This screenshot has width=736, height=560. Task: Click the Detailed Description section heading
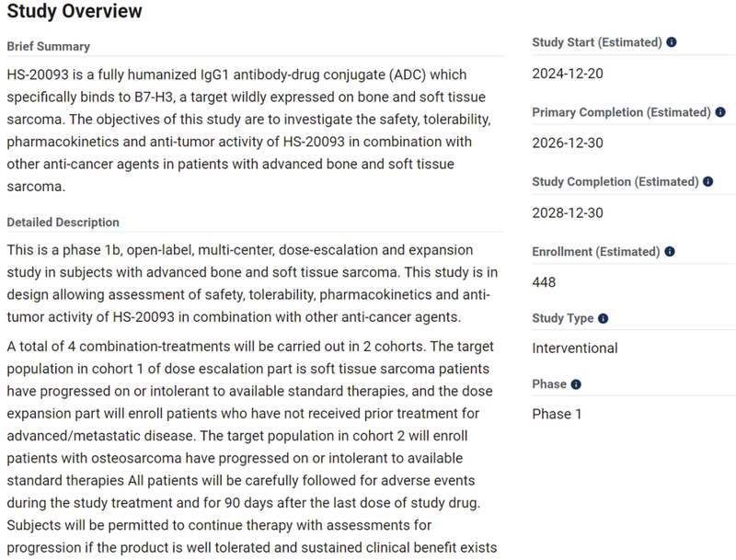pos(63,223)
